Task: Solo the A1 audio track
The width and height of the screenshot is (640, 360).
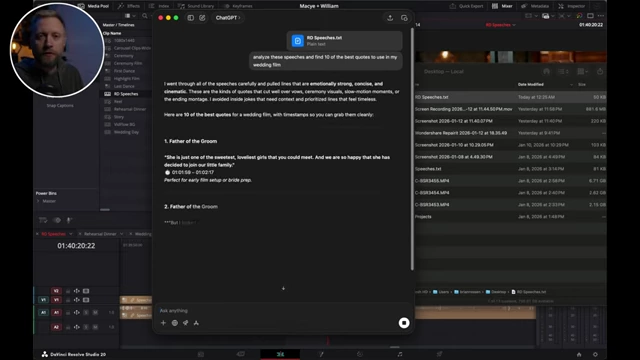Action: (86, 313)
